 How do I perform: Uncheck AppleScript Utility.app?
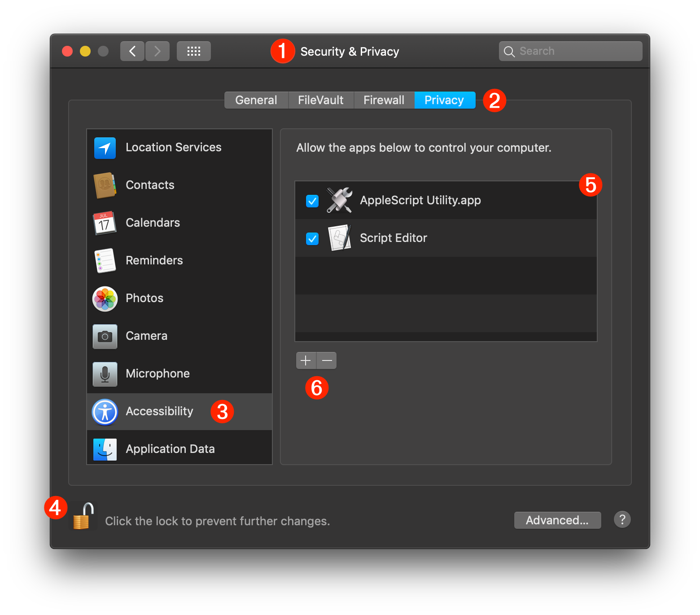pos(312,201)
